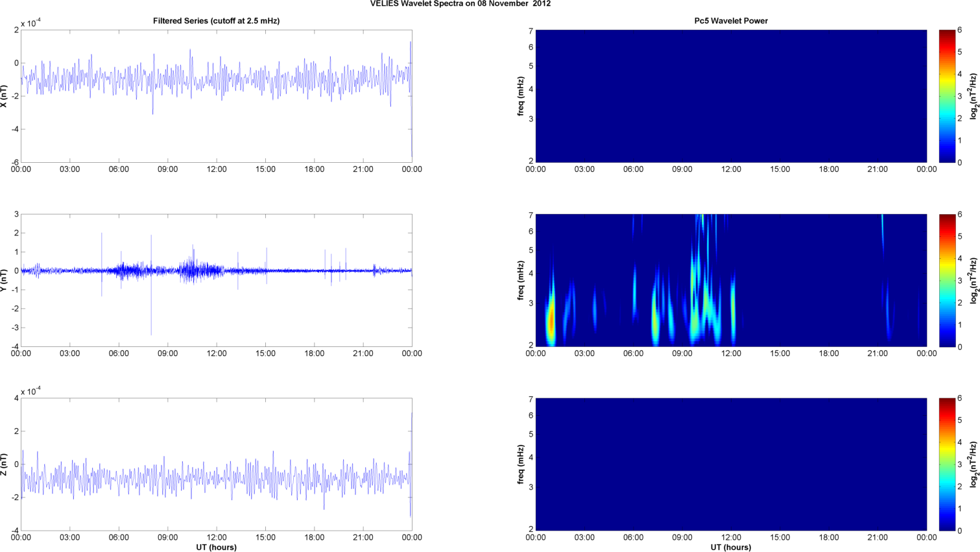Click freq (mHz) label of bottom wavelet panel

tap(521, 464)
